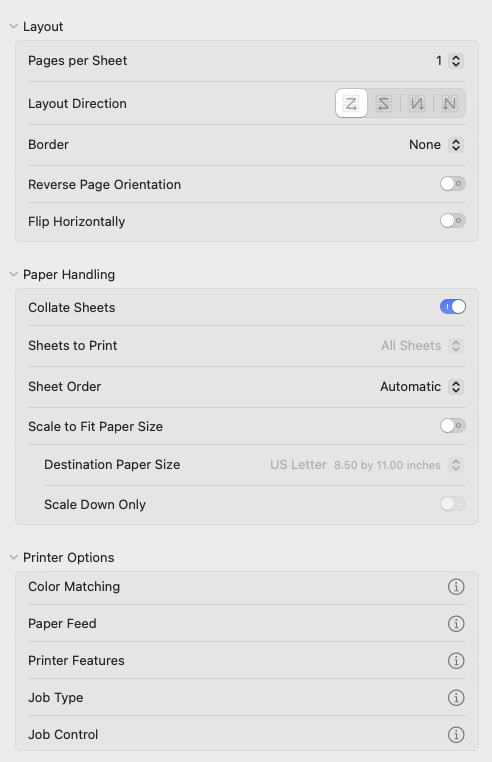Open Job Type info button

(456, 697)
